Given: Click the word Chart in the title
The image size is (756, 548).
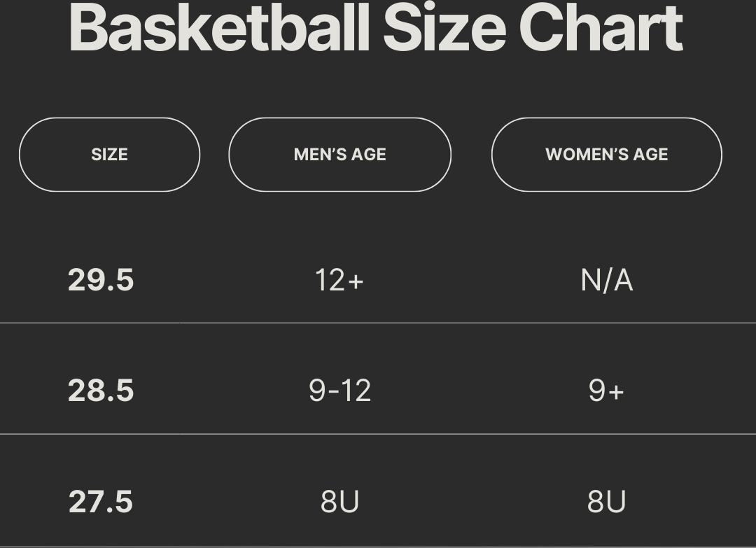Looking at the screenshot, I should (601, 28).
